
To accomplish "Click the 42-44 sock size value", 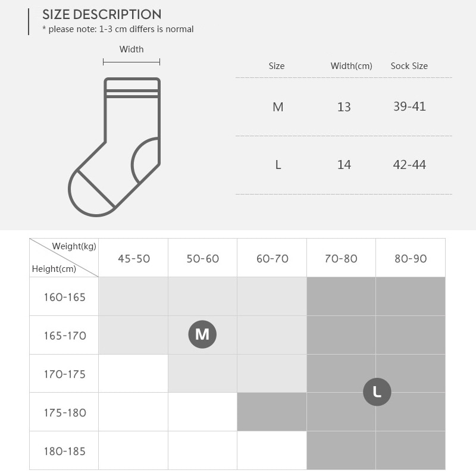I will point(409,165).
